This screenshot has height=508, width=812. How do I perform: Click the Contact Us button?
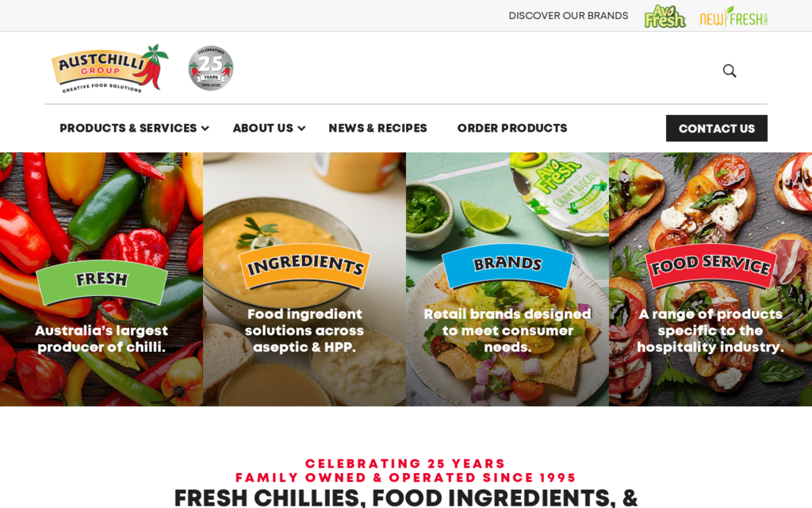[717, 129]
